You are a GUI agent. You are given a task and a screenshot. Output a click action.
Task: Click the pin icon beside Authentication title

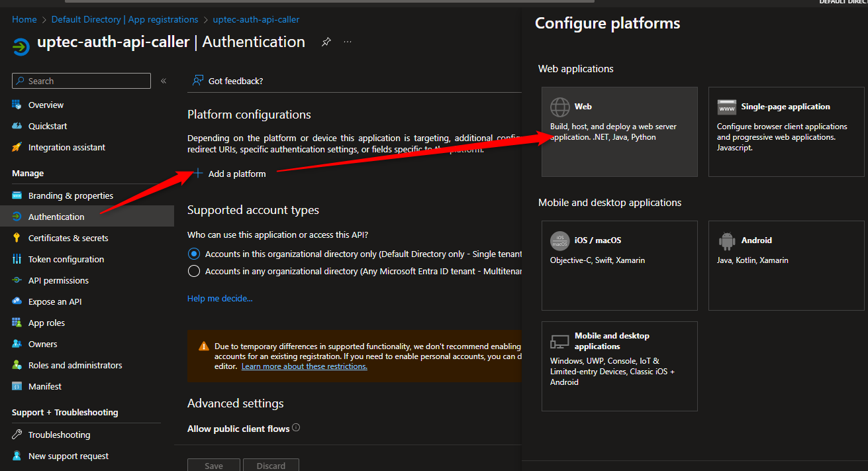[x=326, y=42]
